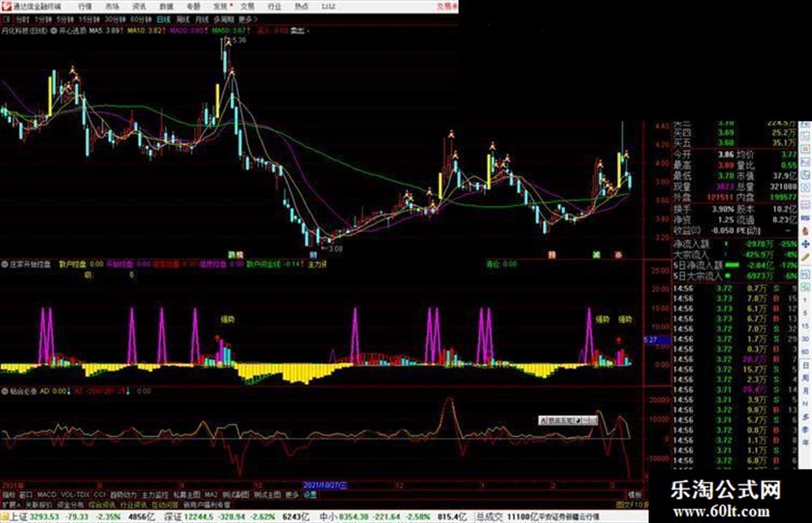Image resolution: width=812 pixels, height=523 pixels.
Task: Switch to 15分钟 chart period
Action: pos(89,19)
